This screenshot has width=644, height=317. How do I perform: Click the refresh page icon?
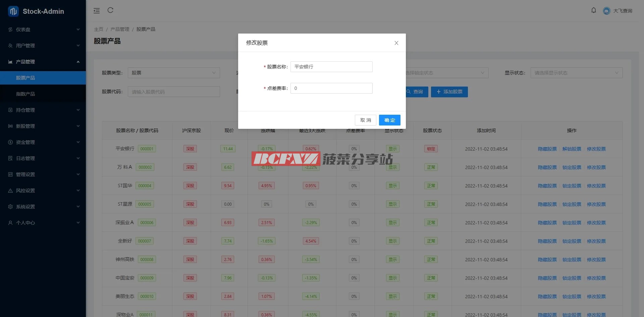[x=110, y=10]
